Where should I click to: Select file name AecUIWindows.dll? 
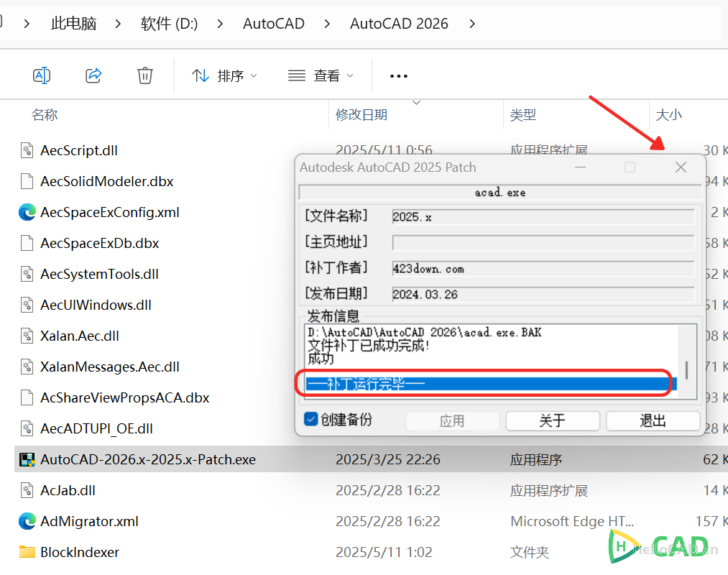(x=96, y=305)
